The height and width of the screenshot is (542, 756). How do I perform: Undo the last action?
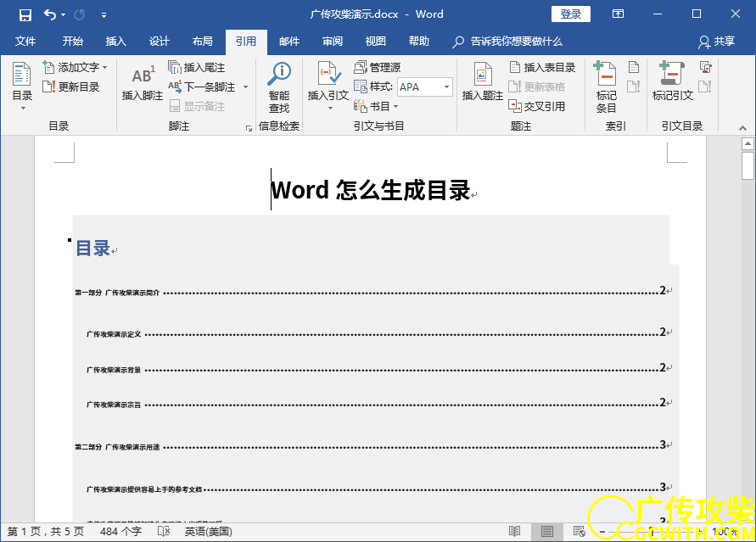point(50,14)
